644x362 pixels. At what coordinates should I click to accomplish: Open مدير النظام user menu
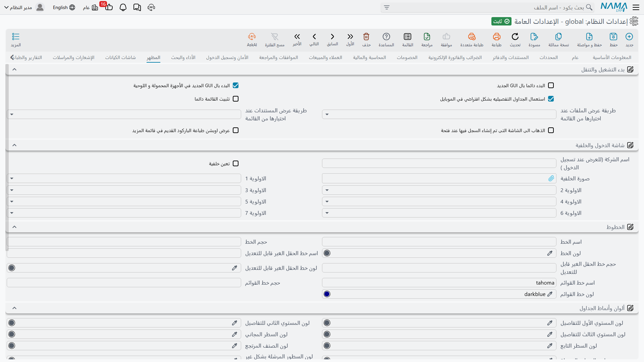pos(24,7)
